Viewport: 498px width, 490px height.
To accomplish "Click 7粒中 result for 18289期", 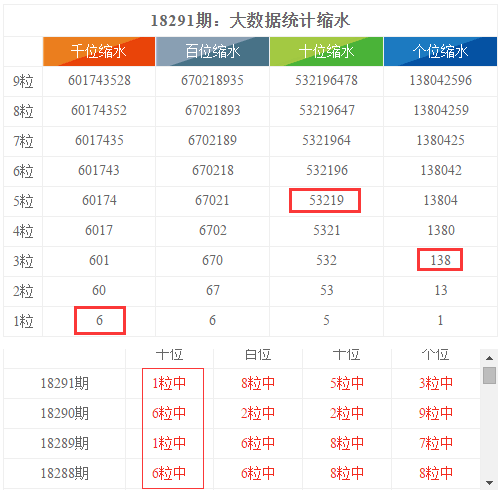I will click(x=436, y=443).
